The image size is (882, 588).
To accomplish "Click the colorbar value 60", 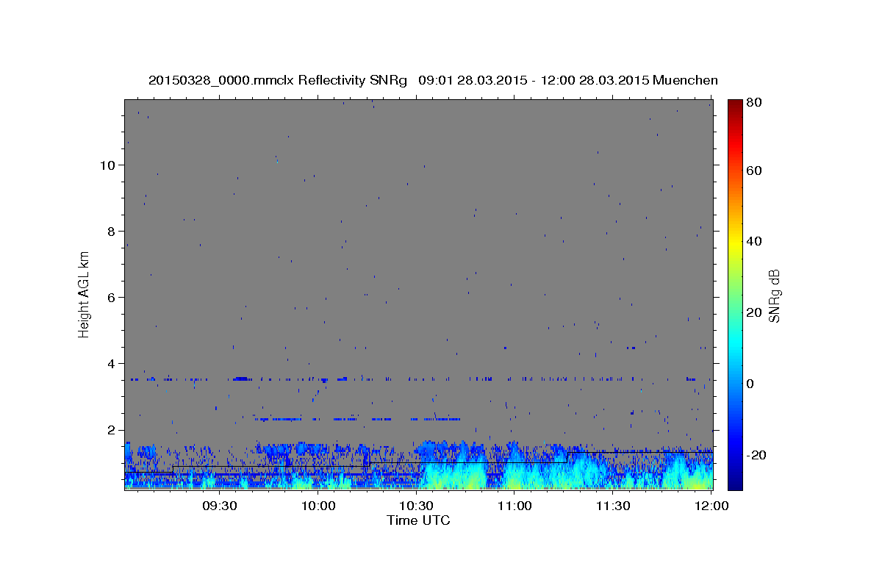I will (755, 171).
